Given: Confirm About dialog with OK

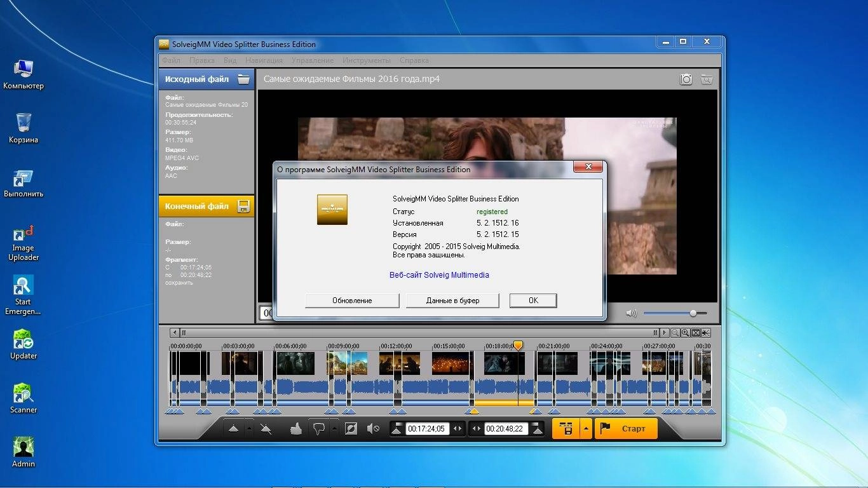Looking at the screenshot, I should (x=533, y=301).
